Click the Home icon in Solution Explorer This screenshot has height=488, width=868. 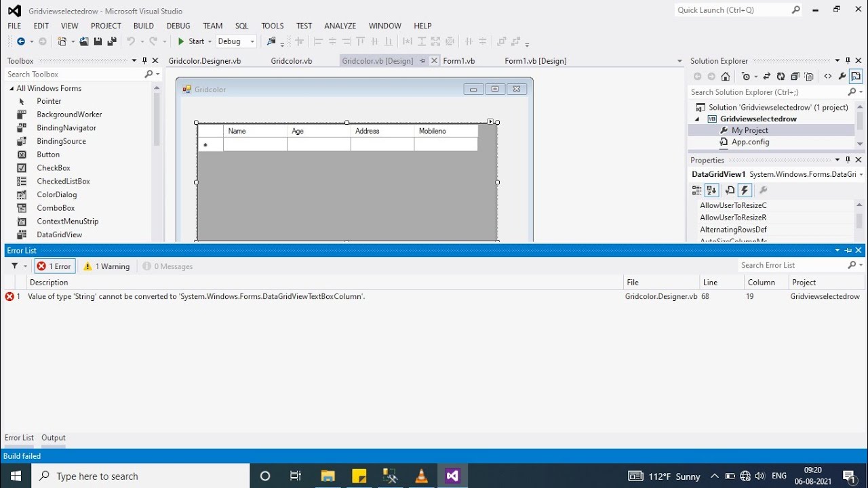(x=726, y=77)
